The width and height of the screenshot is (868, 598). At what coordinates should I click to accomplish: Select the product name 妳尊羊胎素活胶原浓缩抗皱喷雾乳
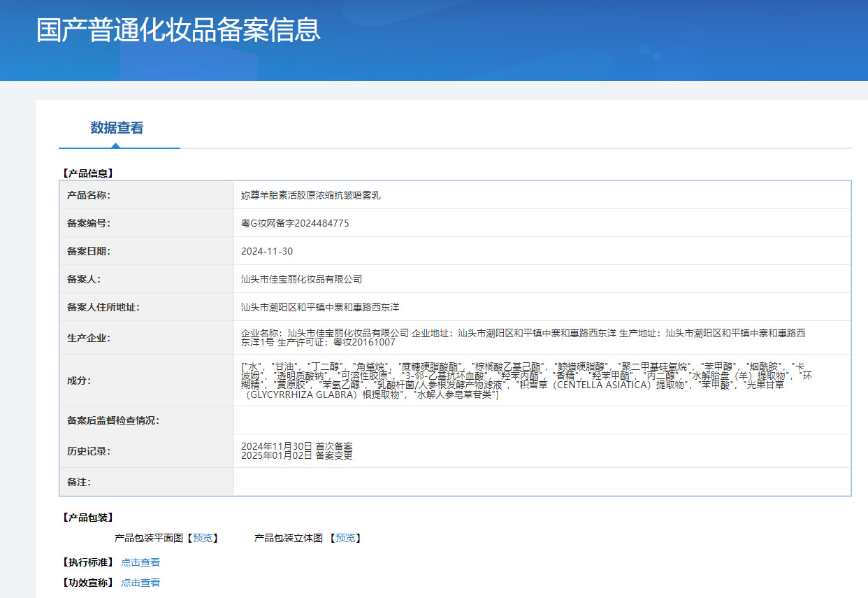click(x=310, y=195)
